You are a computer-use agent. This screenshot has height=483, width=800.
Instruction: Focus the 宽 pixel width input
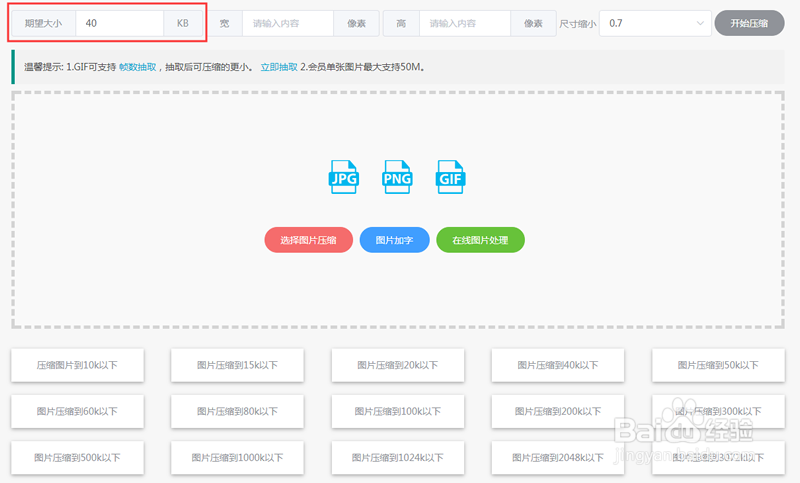tap(288, 23)
